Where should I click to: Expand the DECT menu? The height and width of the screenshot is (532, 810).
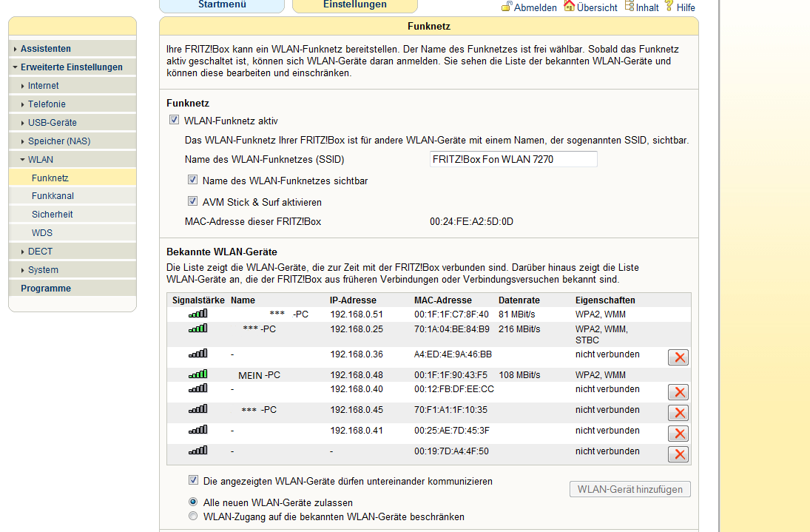tap(72, 252)
